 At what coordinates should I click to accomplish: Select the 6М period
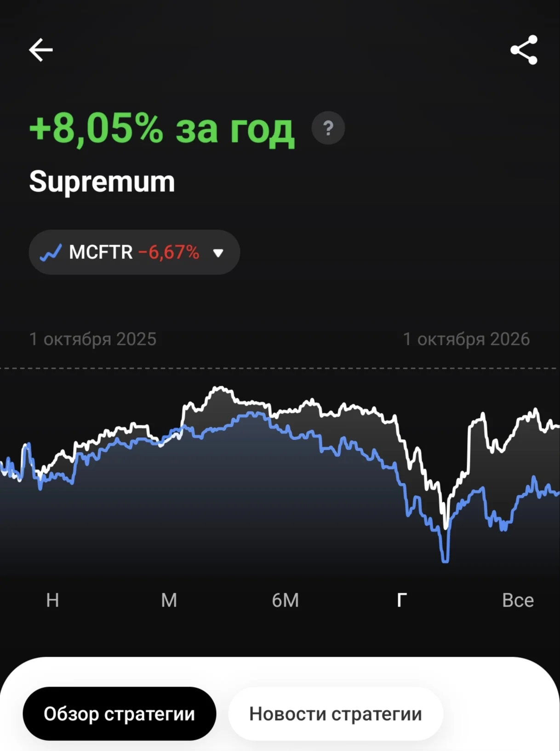click(x=285, y=600)
